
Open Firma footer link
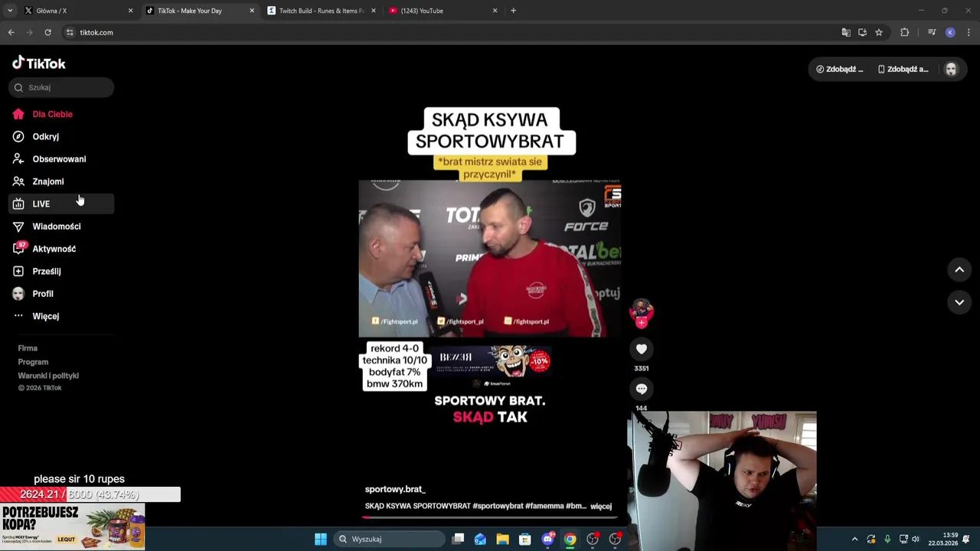click(28, 348)
